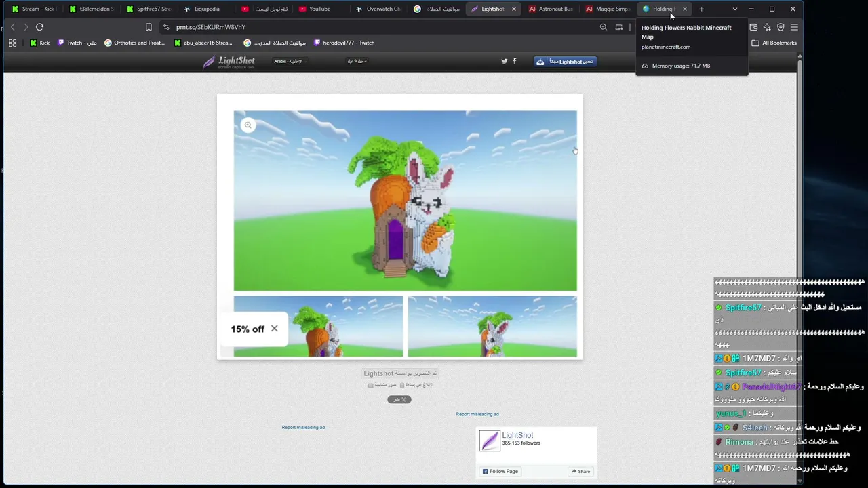Click the X share pill button
The height and width of the screenshot is (488, 868).
[x=399, y=399]
